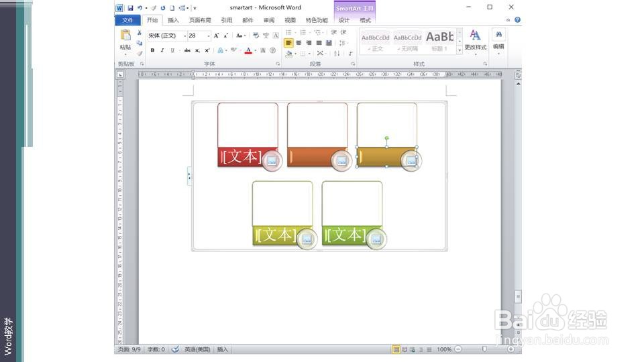Copy selection using the copy icon
Viewport: 644px width, 362px height.
coord(140,43)
